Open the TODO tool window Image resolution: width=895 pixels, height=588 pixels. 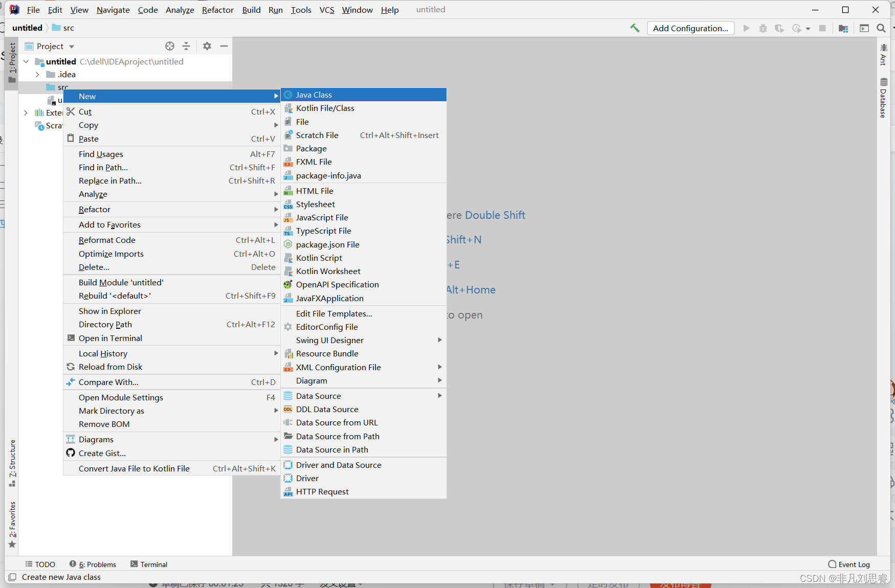(x=40, y=564)
